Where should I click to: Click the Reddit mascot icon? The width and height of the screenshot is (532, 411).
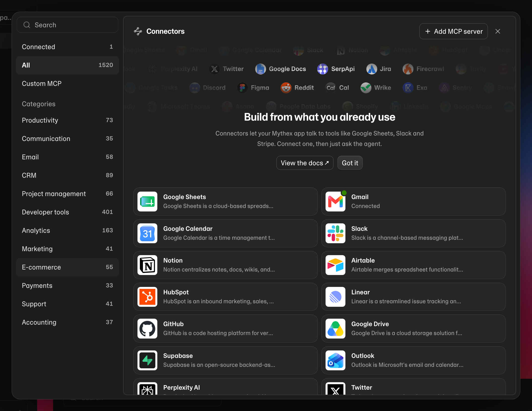(x=286, y=88)
